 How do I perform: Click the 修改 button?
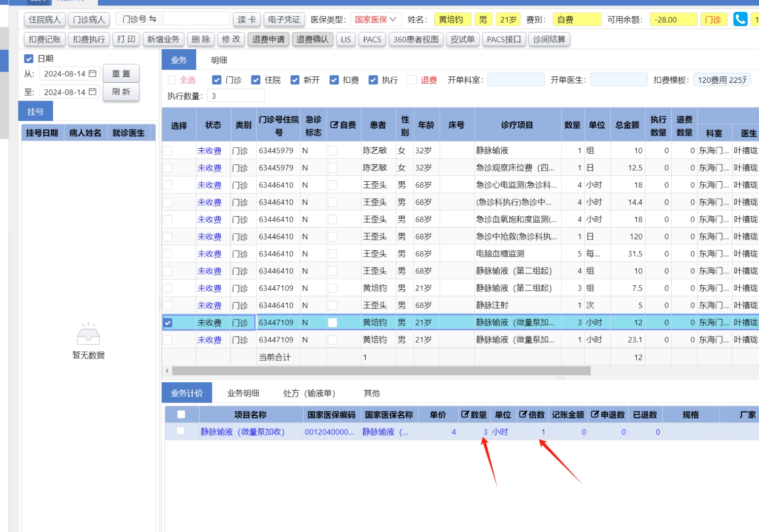pos(231,39)
